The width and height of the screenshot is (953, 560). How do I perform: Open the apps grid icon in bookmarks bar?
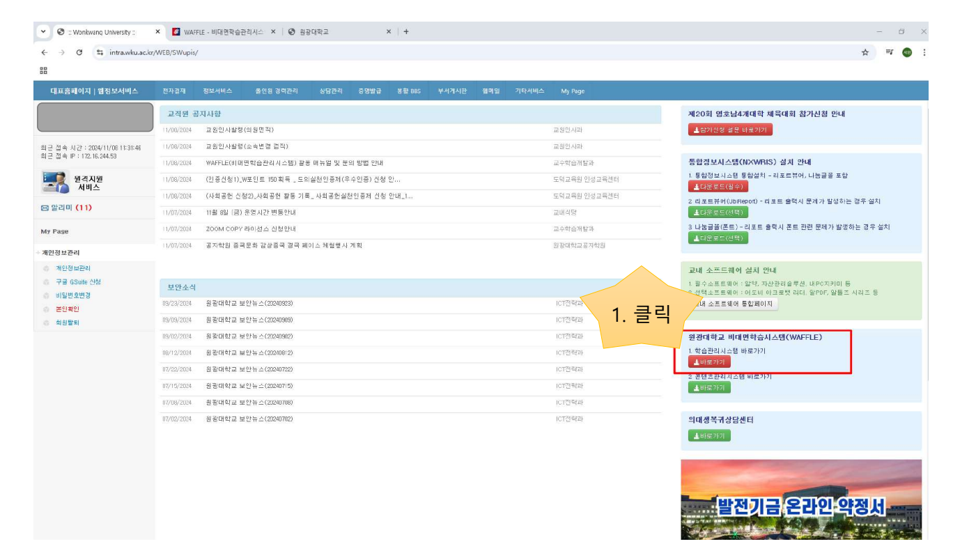click(x=43, y=70)
